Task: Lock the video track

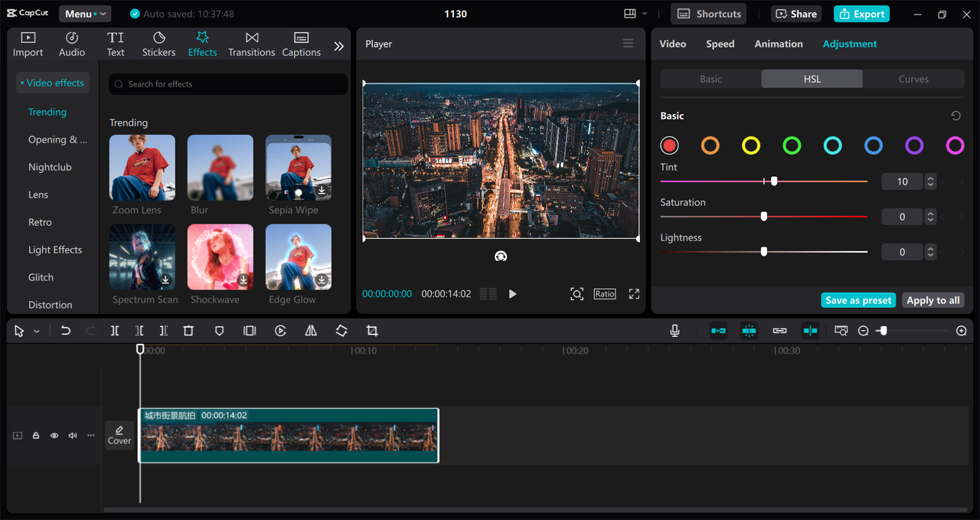Action: point(36,436)
